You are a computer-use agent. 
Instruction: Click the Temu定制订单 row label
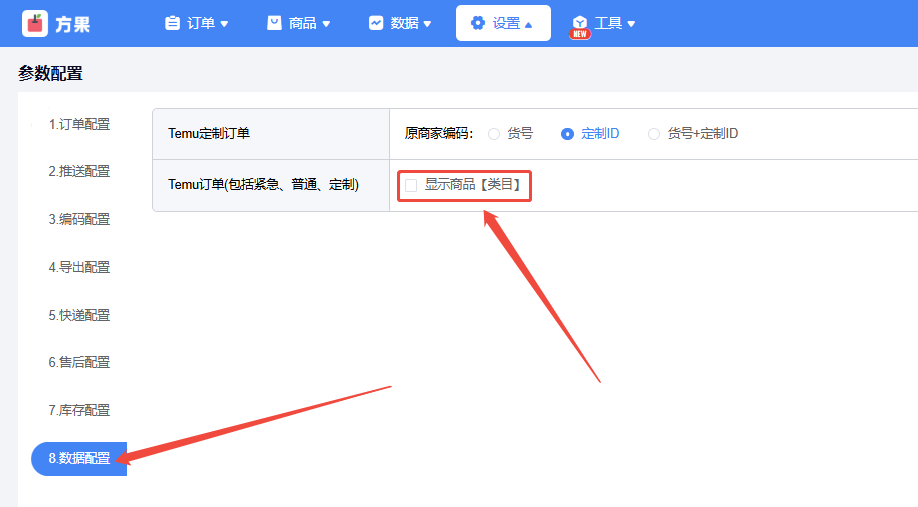coord(209,133)
